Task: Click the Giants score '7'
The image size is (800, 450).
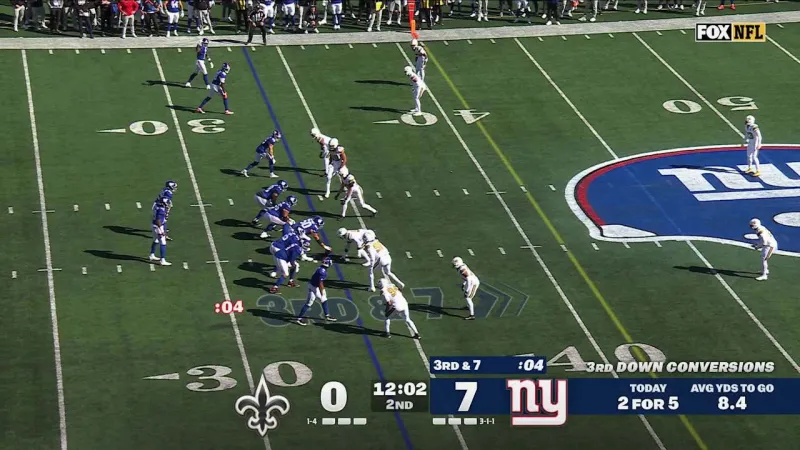Action: pos(466,396)
